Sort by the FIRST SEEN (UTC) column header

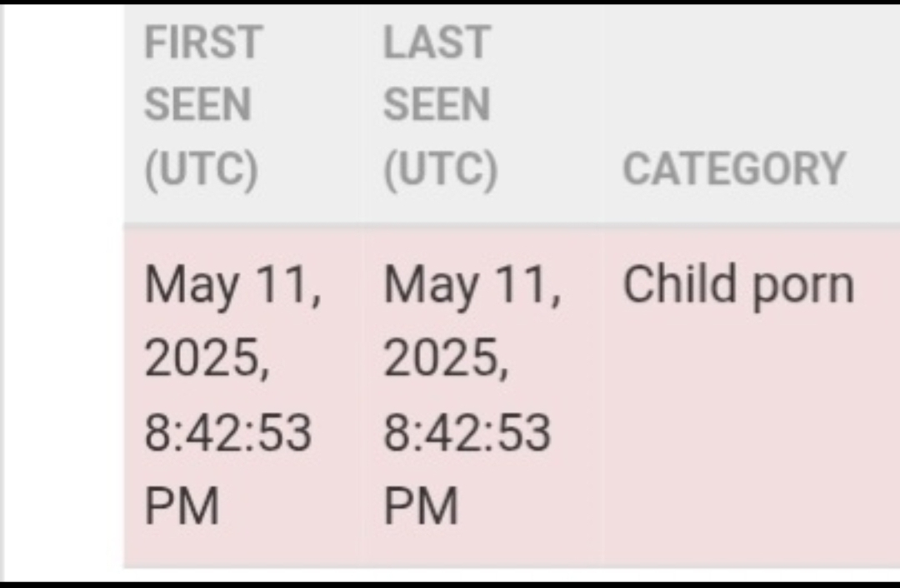coord(203,106)
